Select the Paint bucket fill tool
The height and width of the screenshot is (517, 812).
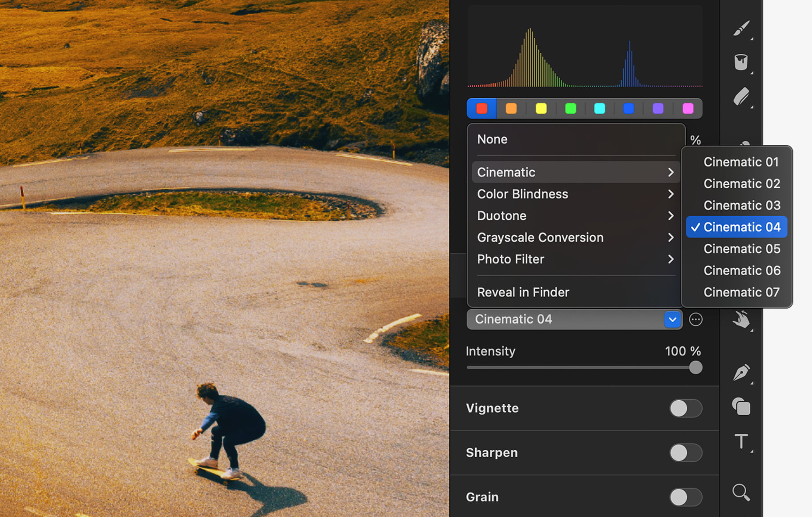pos(741,62)
